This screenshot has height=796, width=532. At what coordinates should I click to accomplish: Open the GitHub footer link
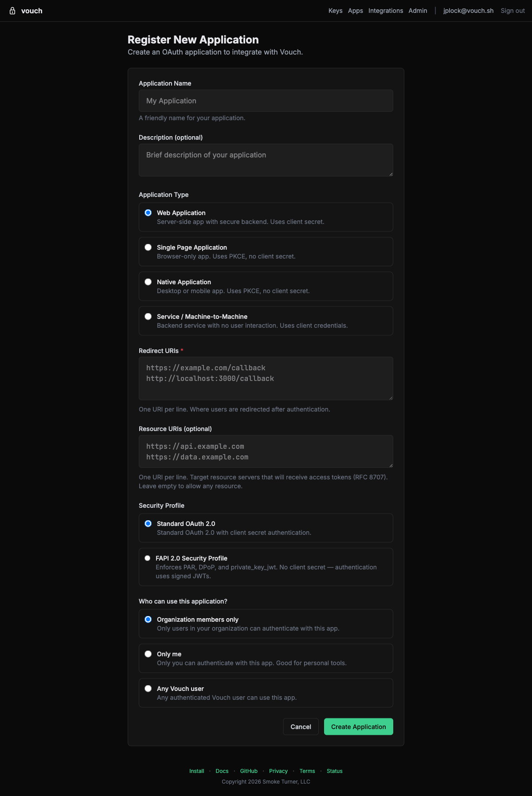[x=249, y=771]
